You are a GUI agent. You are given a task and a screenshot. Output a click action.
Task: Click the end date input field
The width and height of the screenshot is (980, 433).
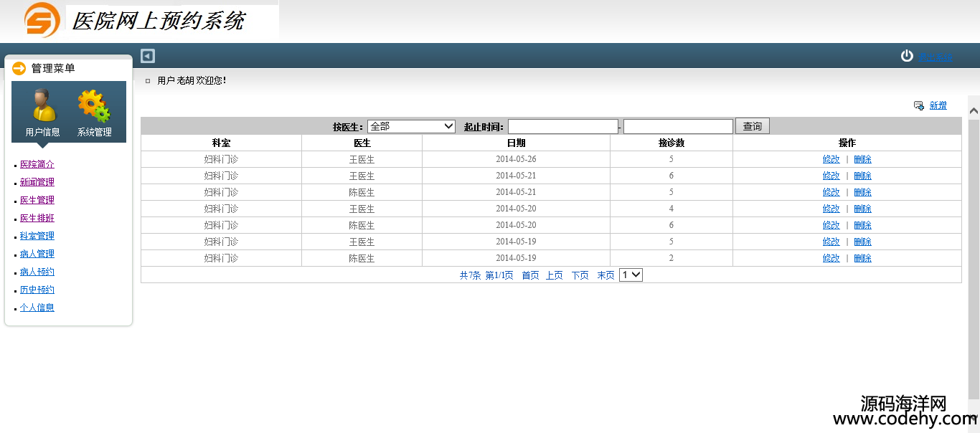(x=678, y=126)
